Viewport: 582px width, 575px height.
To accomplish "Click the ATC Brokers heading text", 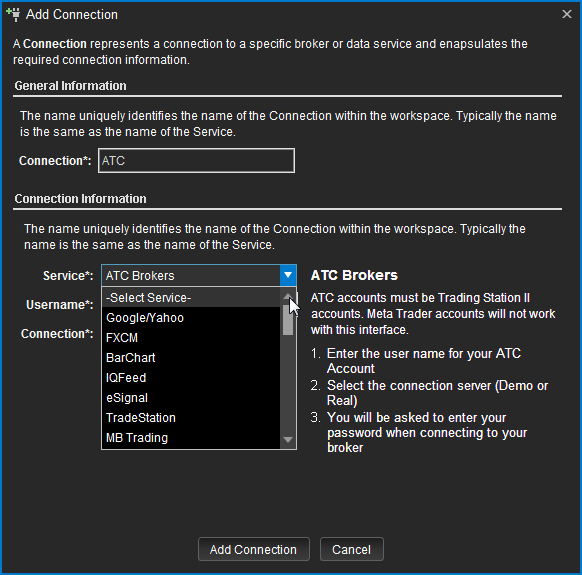I will [x=354, y=275].
